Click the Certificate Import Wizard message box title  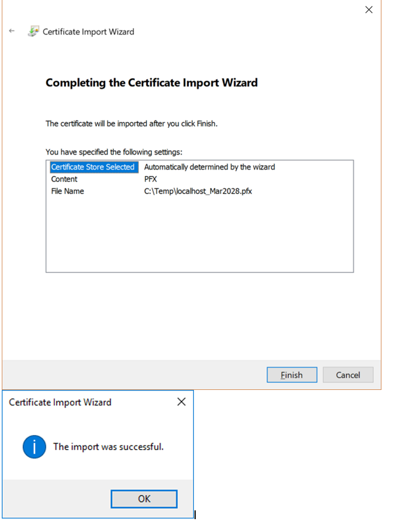coord(60,402)
